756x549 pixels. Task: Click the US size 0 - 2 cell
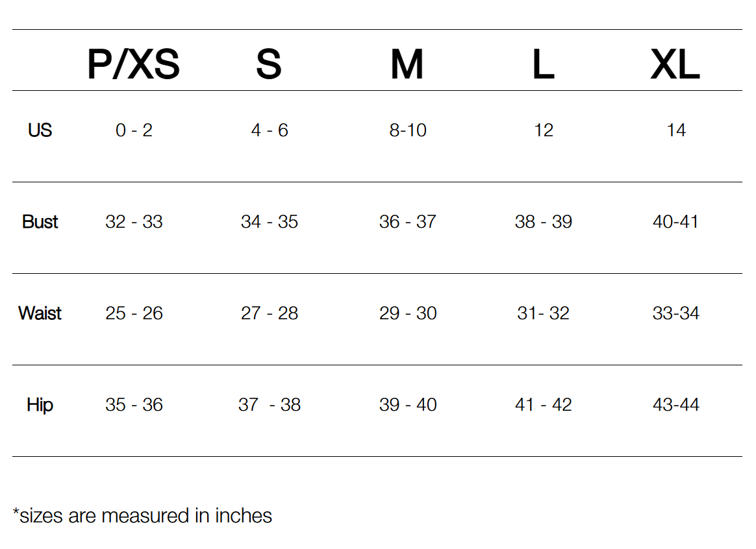pos(134,130)
